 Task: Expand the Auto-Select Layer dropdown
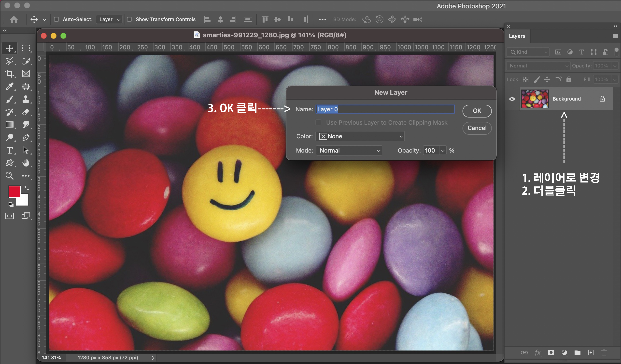[109, 19]
